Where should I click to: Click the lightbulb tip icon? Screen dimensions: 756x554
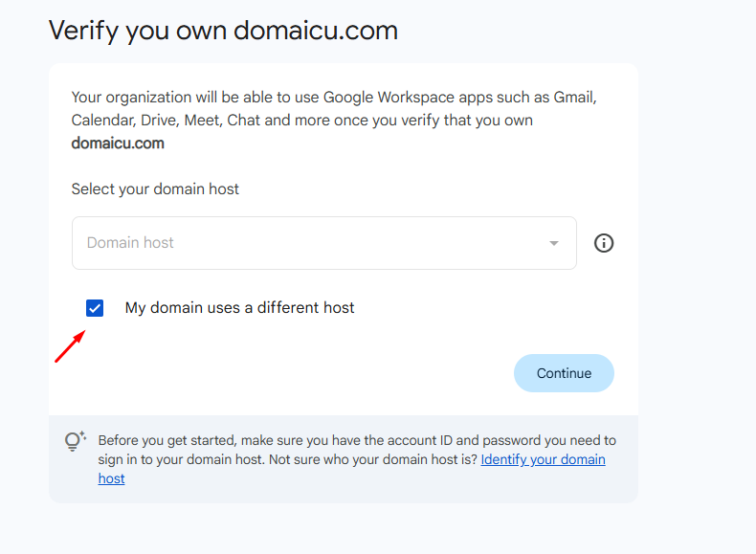[75, 441]
